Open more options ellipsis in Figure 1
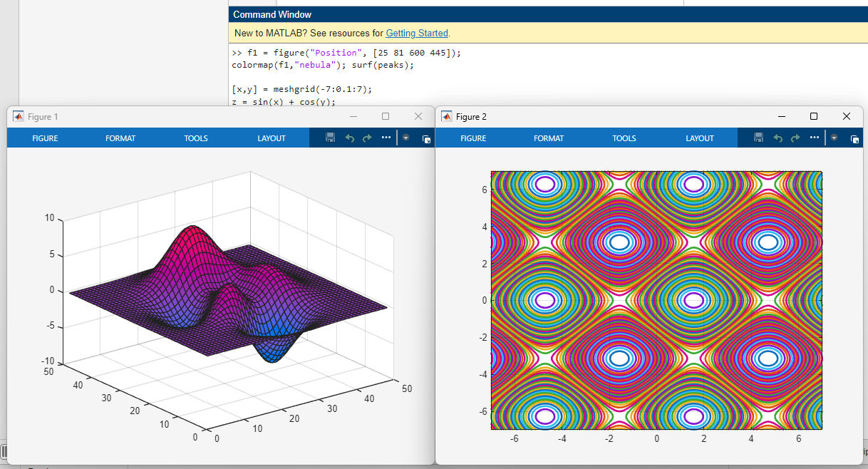Screen dimensions: 868x469 tap(386, 138)
